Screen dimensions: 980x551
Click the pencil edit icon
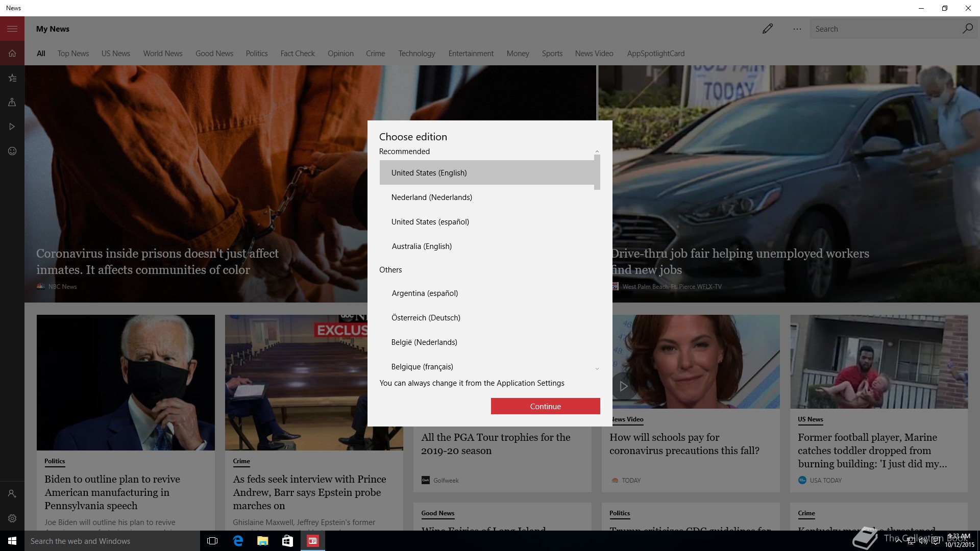[x=768, y=29]
